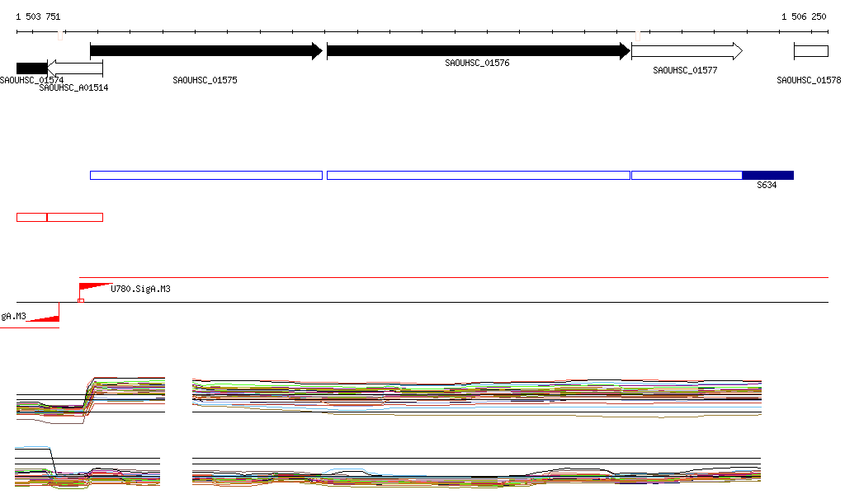Select the SAOUHSC_01576 black gene arrow
Screen dimensions: 845x504
[x=478, y=51]
